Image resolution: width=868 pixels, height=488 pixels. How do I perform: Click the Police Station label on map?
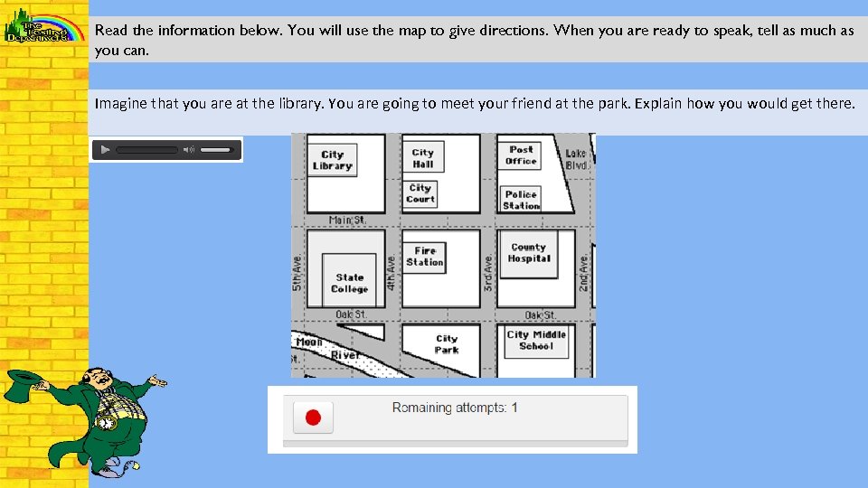pos(521,200)
